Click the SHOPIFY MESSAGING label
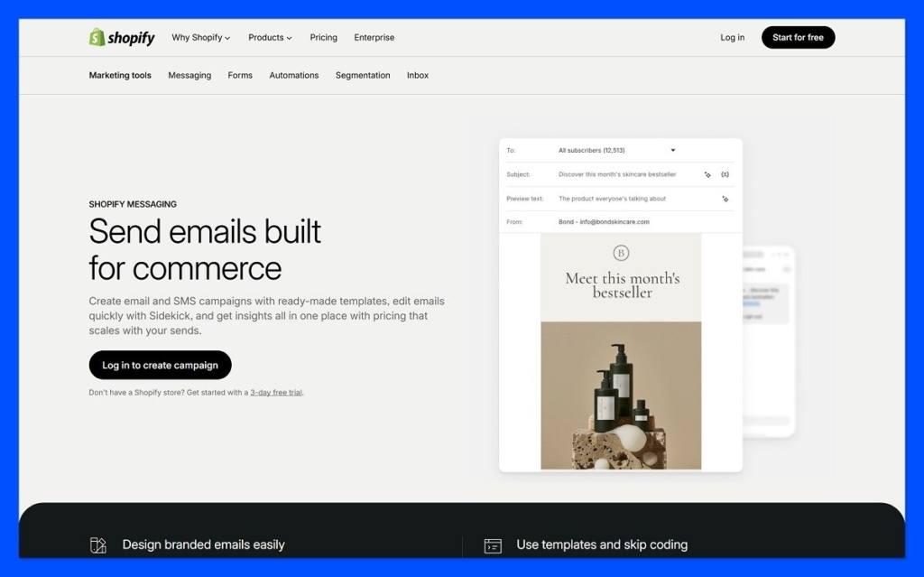This screenshot has width=924, height=577. (x=133, y=204)
